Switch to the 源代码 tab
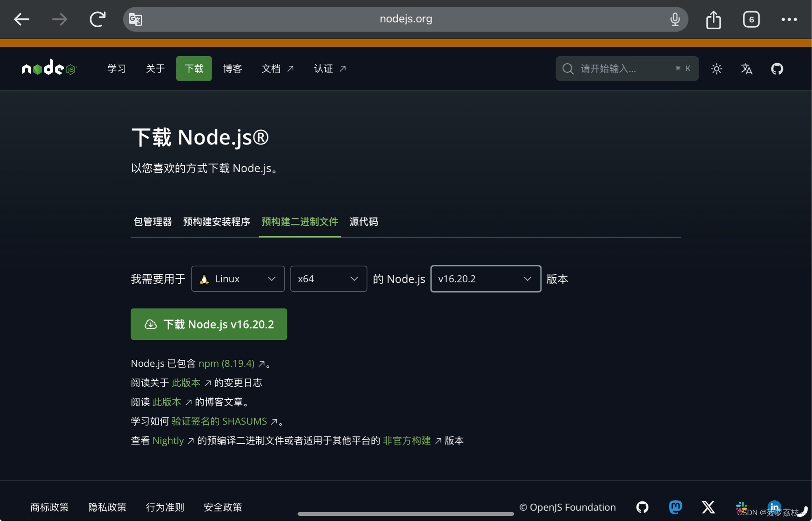This screenshot has width=812, height=521. coord(364,222)
